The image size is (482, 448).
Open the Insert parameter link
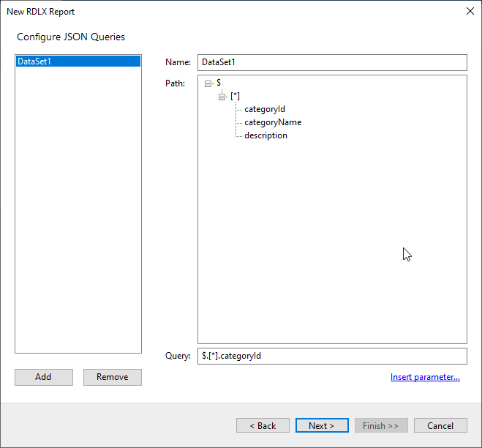click(425, 377)
